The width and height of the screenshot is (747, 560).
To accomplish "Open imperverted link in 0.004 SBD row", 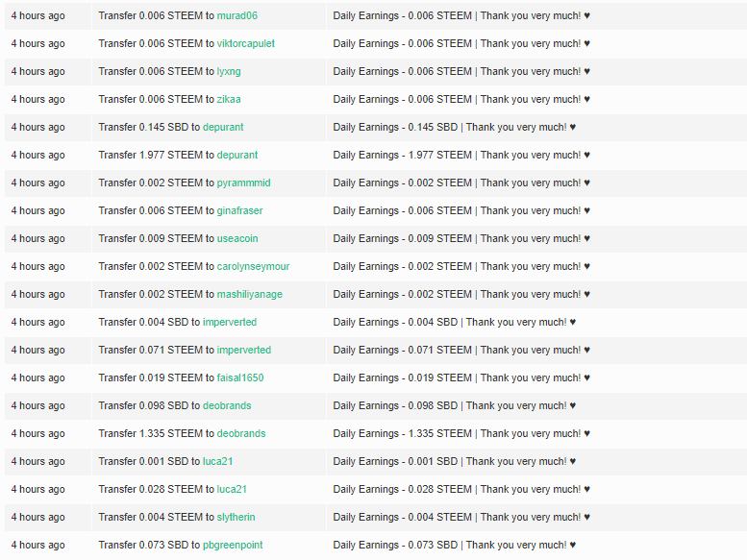I will (x=230, y=322).
